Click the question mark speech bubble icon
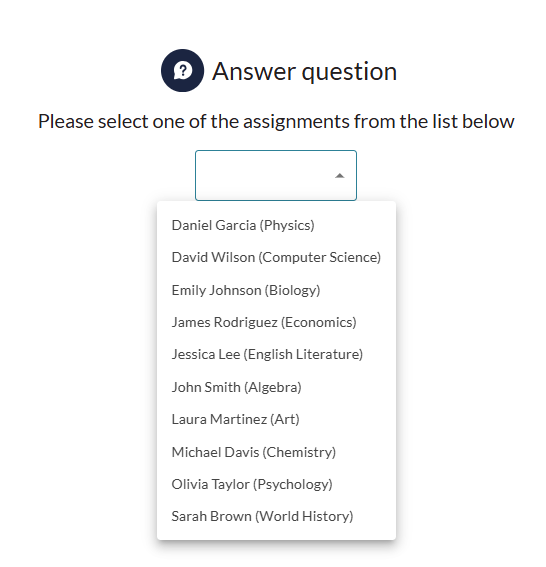 182,71
